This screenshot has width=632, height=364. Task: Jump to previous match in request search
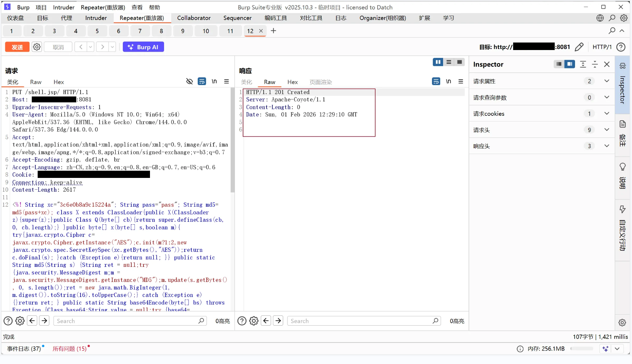(x=32, y=321)
